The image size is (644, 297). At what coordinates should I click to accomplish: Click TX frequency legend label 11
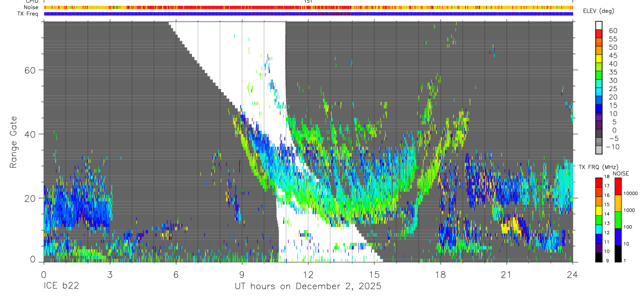click(x=606, y=242)
